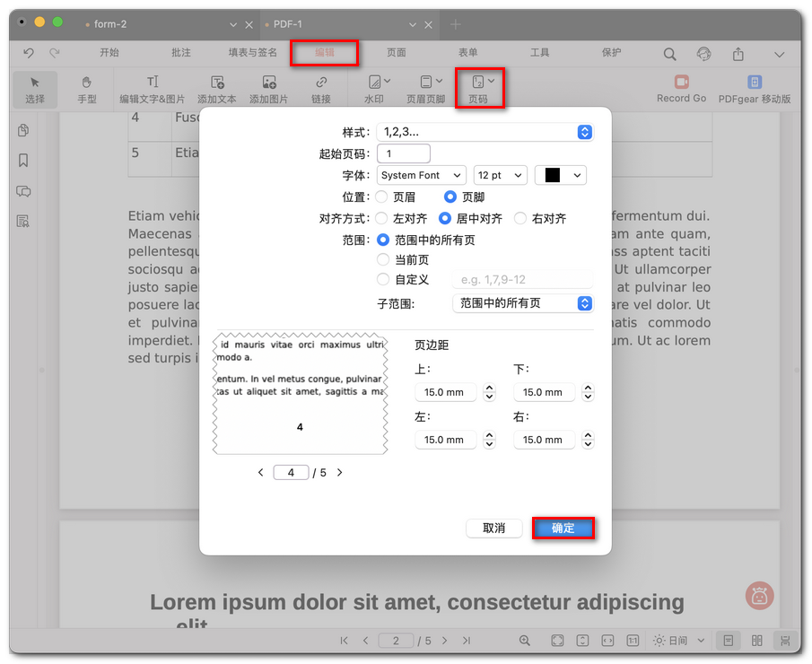Open the 页面 page tab
The width and height of the screenshot is (812, 664).
[397, 52]
